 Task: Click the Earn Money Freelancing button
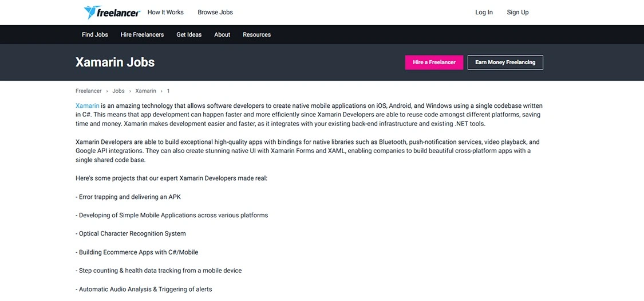click(505, 62)
